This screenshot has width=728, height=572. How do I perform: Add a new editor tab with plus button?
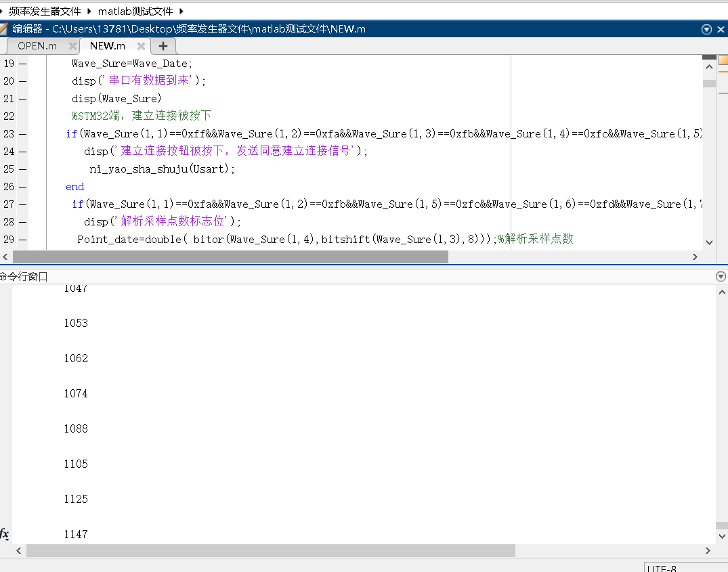[x=163, y=46]
